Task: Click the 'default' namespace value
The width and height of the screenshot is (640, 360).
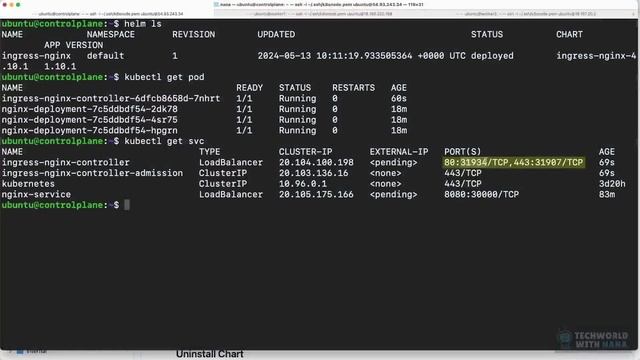Action: (x=105, y=56)
